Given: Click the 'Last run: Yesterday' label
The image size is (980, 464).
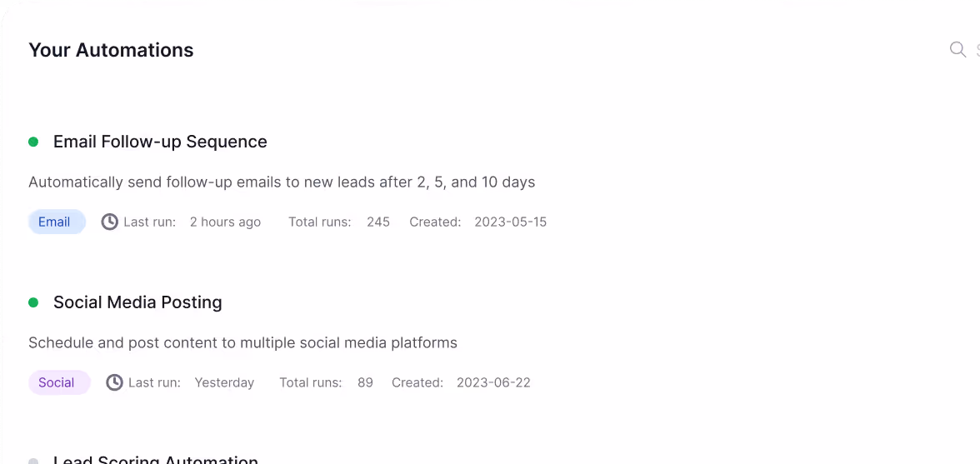Looking at the screenshot, I should [192, 382].
